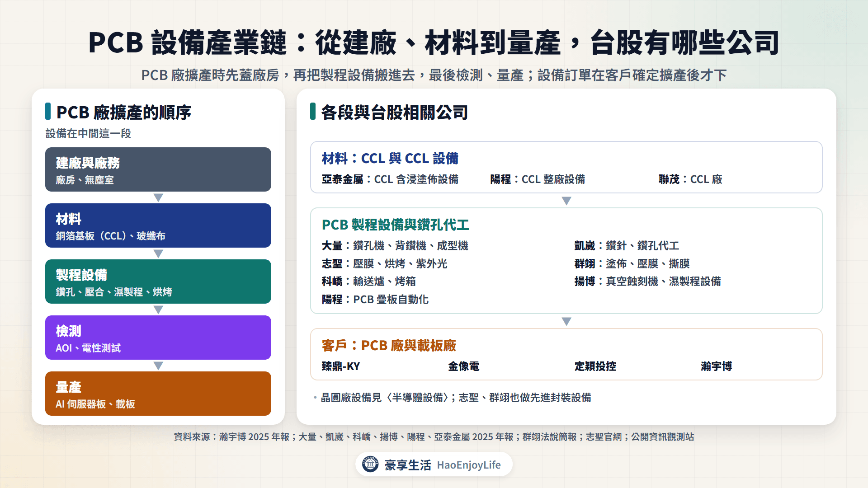This screenshot has width=868, height=488.
Task: Click 陽程:CCL 整廠設備
Action: point(538,179)
